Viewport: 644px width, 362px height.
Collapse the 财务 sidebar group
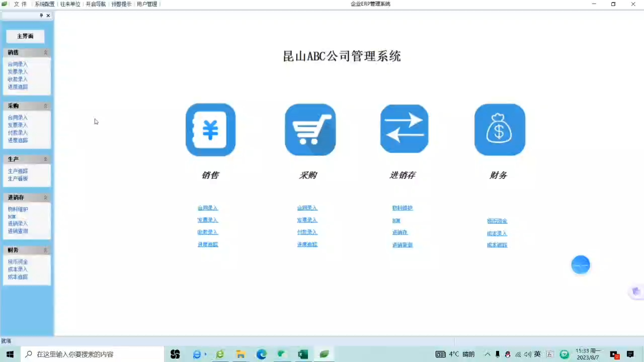pos(45,250)
